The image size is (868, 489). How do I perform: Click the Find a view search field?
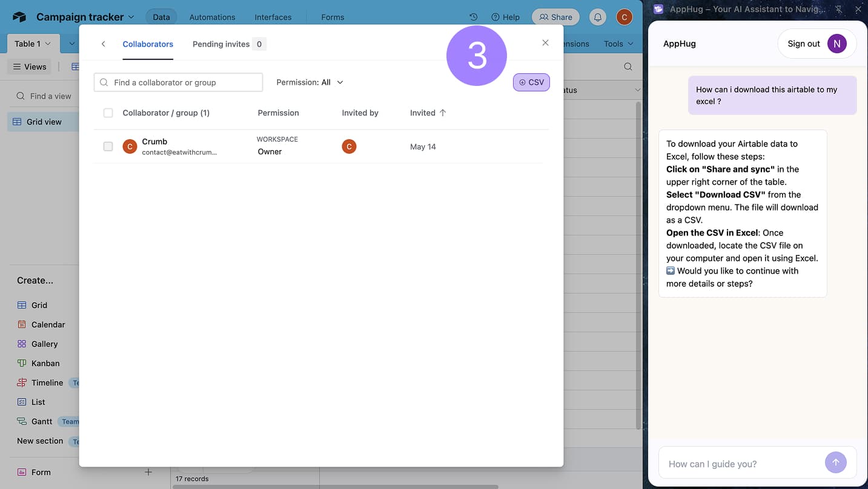click(x=45, y=96)
